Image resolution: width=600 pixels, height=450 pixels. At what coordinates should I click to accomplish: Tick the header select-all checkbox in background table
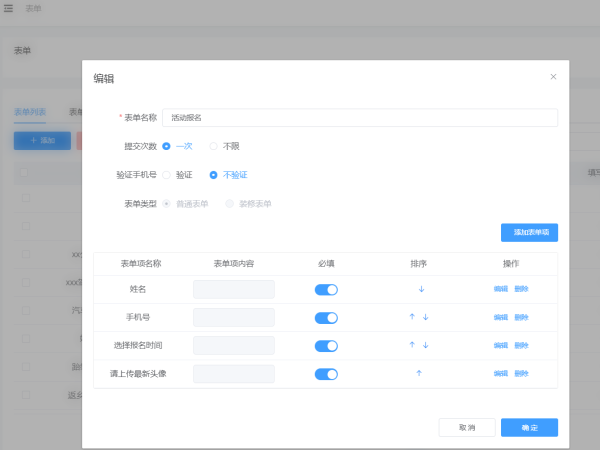pos(24,172)
